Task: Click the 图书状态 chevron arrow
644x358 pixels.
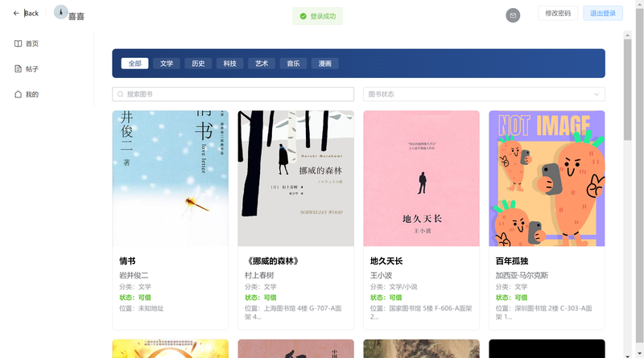Action: pyautogui.click(x=597, y=94)
